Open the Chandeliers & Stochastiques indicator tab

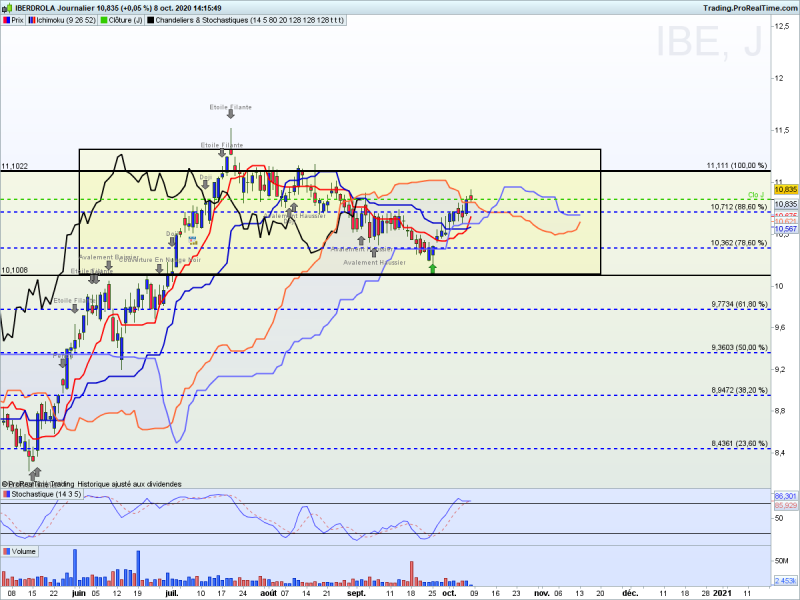point(246,20)
